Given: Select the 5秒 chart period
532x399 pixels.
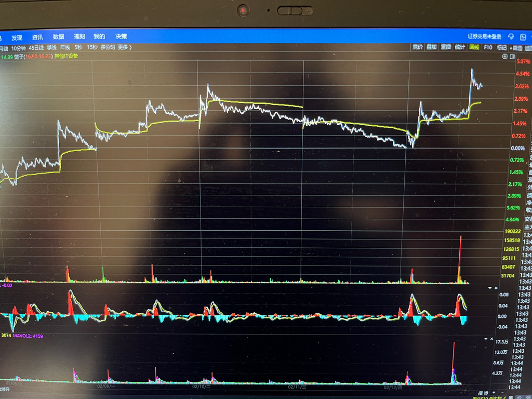Looking at the screenshot, I should click(78, 47).
